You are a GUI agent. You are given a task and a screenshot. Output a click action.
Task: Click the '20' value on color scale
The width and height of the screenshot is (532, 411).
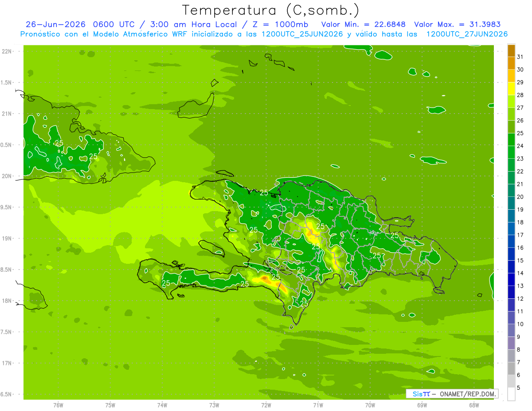(520, 197)
